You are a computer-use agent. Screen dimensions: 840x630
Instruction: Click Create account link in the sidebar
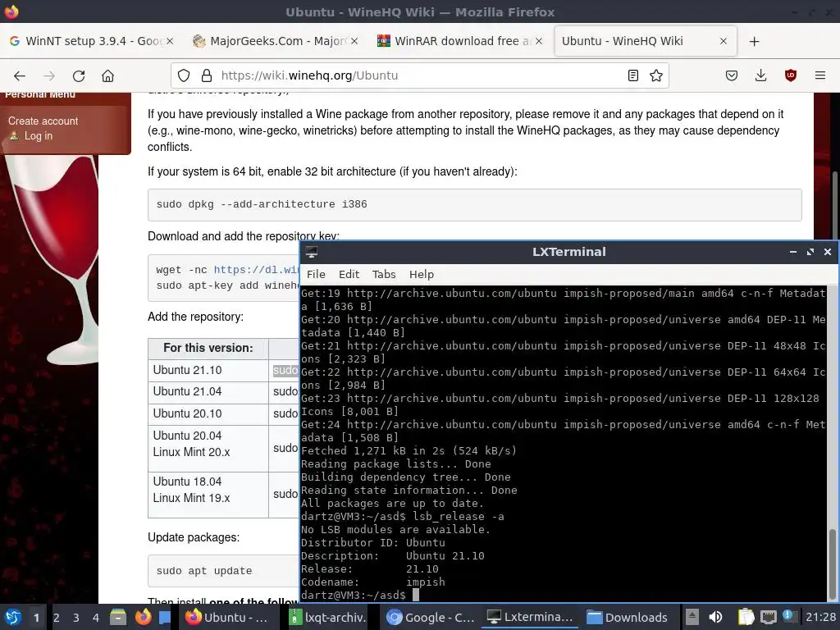click(43, 121)
